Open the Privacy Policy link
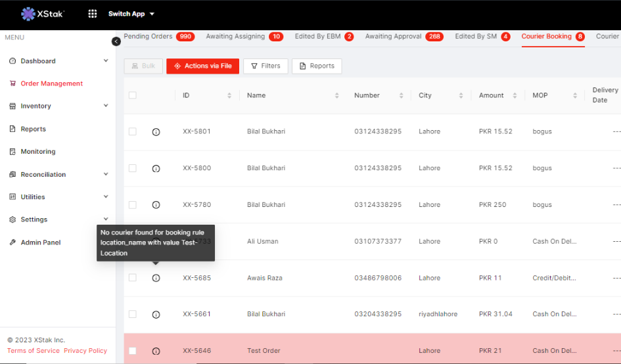621x364 pixels. click(x=85, y=351)
